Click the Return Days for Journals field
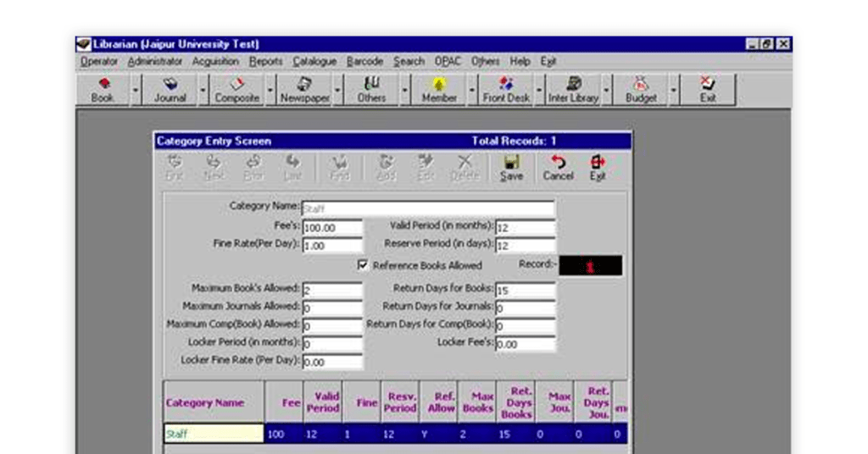Viewport: 868px width, 454px height. click(525, 308)
